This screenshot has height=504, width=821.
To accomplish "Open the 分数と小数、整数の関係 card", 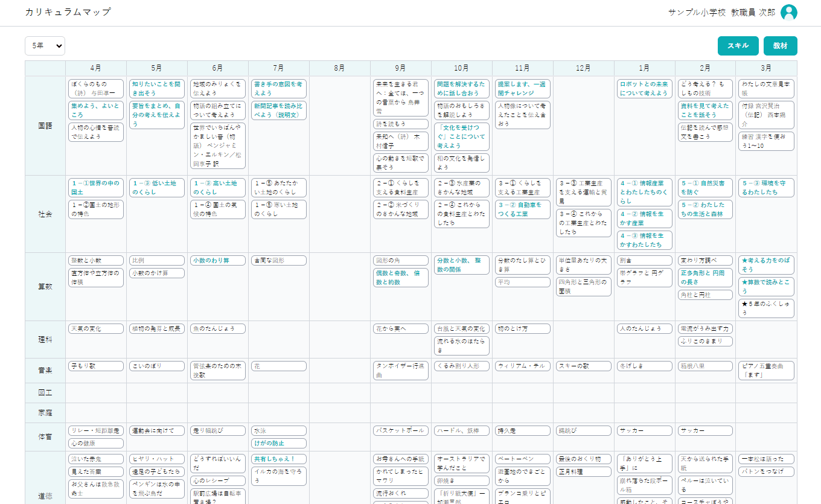I will [461, 265].
